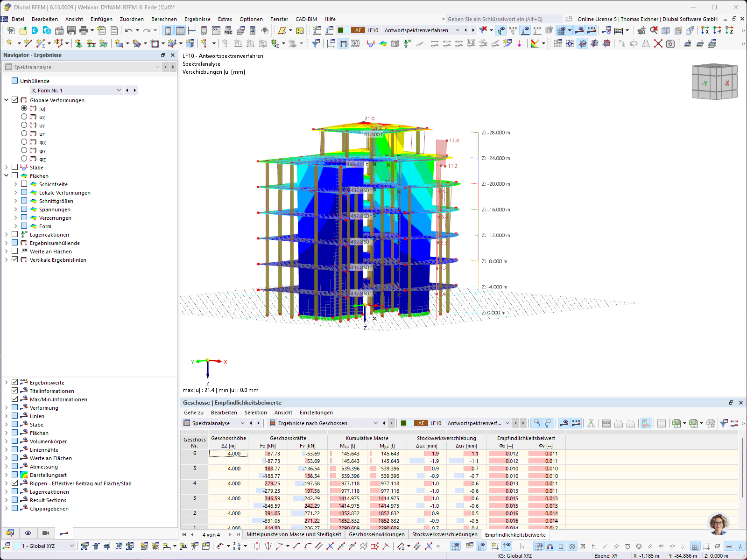Screen dimensions: 747x560
Task: Click the Excel export icon in results table toolbar
Action: tap(677, 423)
